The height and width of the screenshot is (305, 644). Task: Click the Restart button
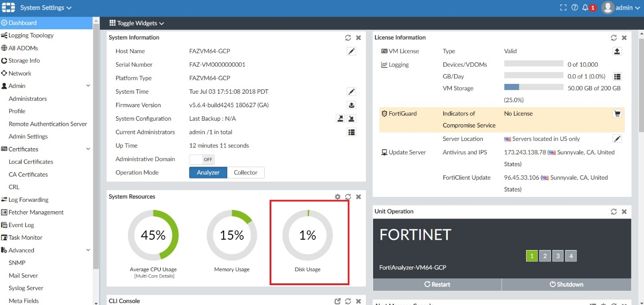[437, 284]
